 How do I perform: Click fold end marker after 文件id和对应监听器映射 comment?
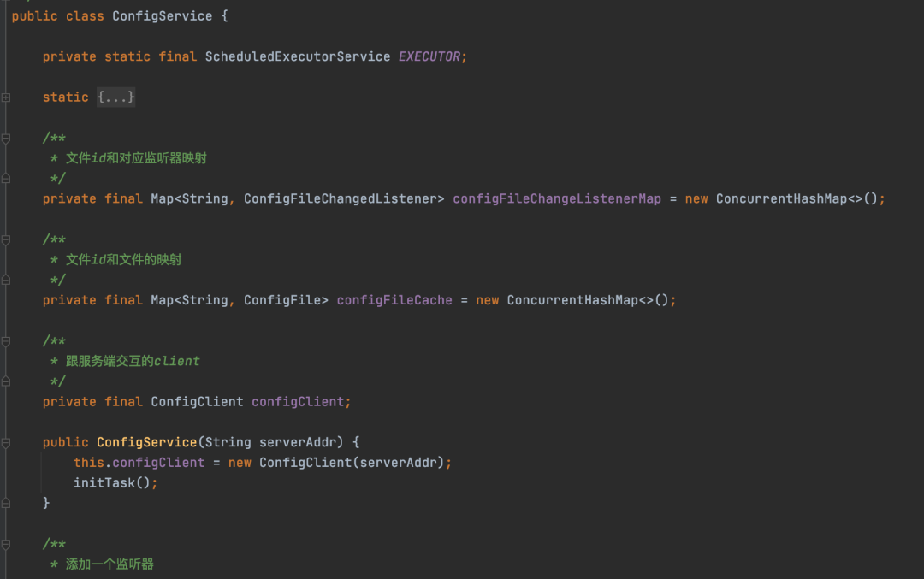[x=6, y=179]
